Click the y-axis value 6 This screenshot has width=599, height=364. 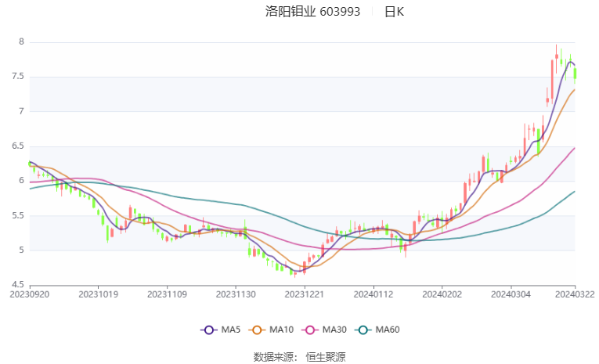pyautogui.click(x=21, y=181)
